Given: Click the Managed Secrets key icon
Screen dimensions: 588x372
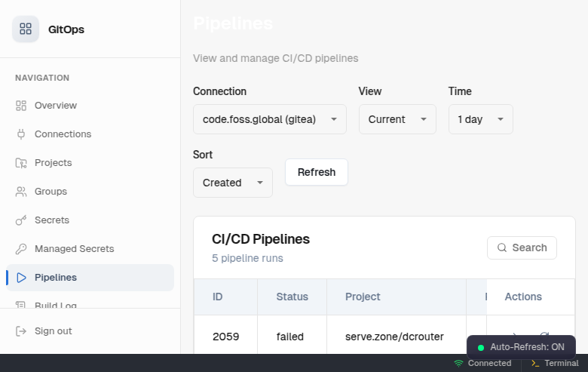Looking at the screenshot, I should tap(21, 249).
